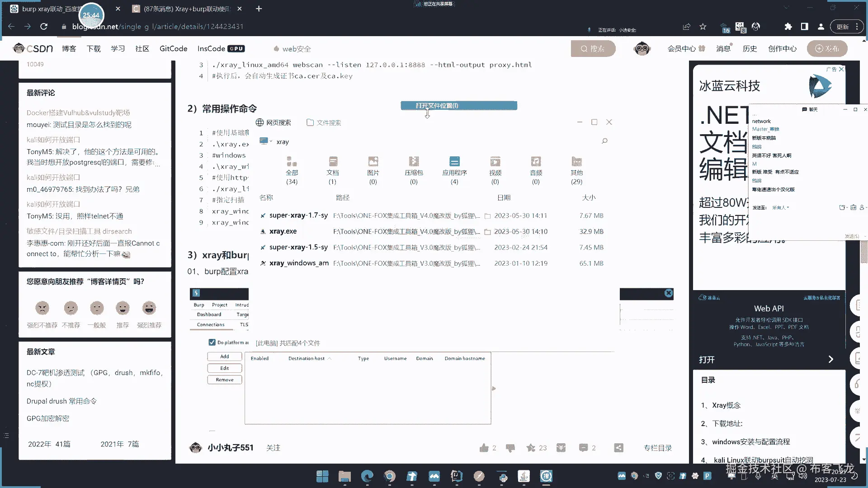Click the Add button in the Burp settings
Screen dimensions: 868x488
(x=225, y=357)
